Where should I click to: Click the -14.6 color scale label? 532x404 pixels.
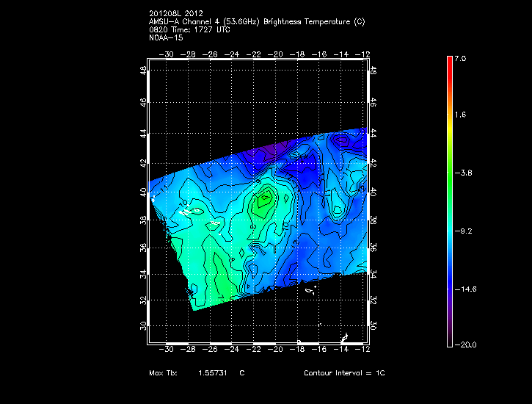[x=464, y=289]
